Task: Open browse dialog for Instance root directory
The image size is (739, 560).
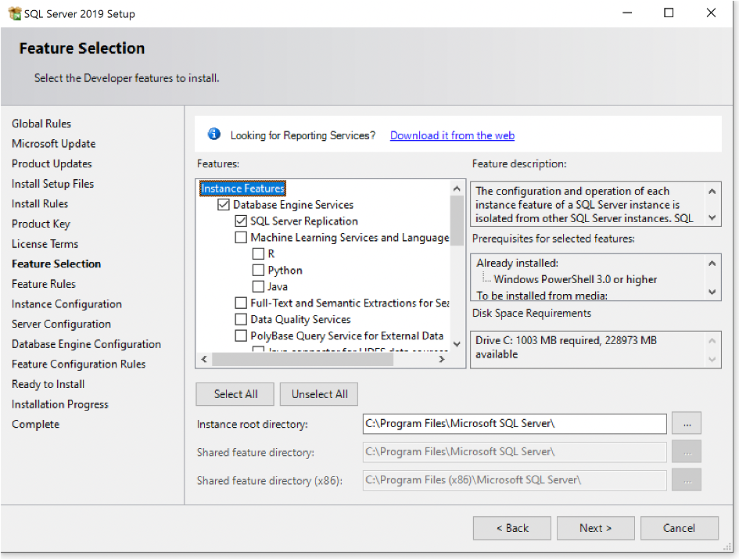Action: [x=686, y=423]
